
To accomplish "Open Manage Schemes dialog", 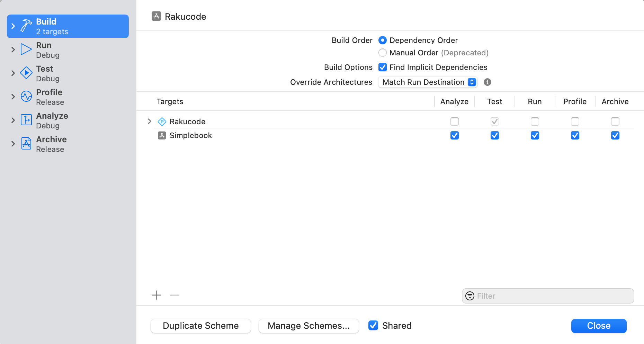I will pos(308,326).
